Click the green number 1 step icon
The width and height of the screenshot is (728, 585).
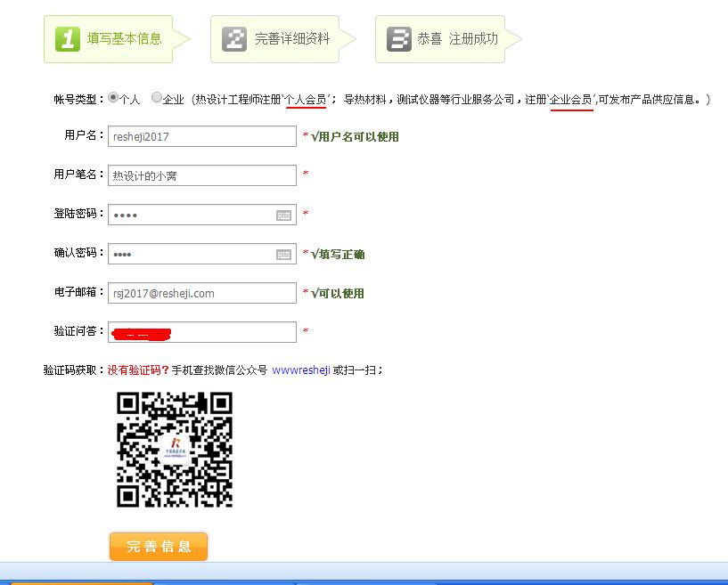click(68, 39)
